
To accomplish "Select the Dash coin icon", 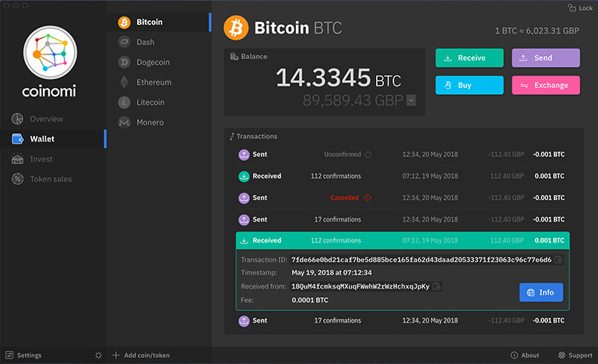I will tap(124, 42).
